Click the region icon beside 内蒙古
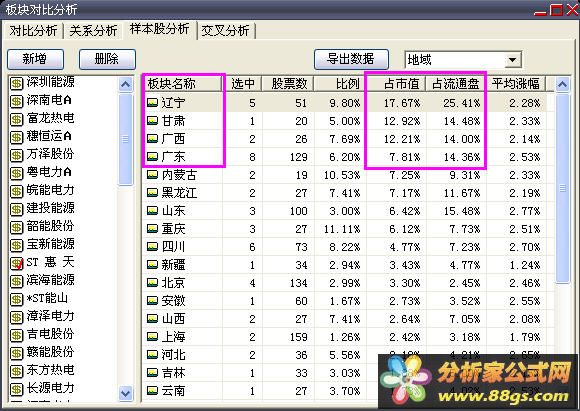Image resolution: width=580 pixels, height=411 pixels. (x=152, y=175)
